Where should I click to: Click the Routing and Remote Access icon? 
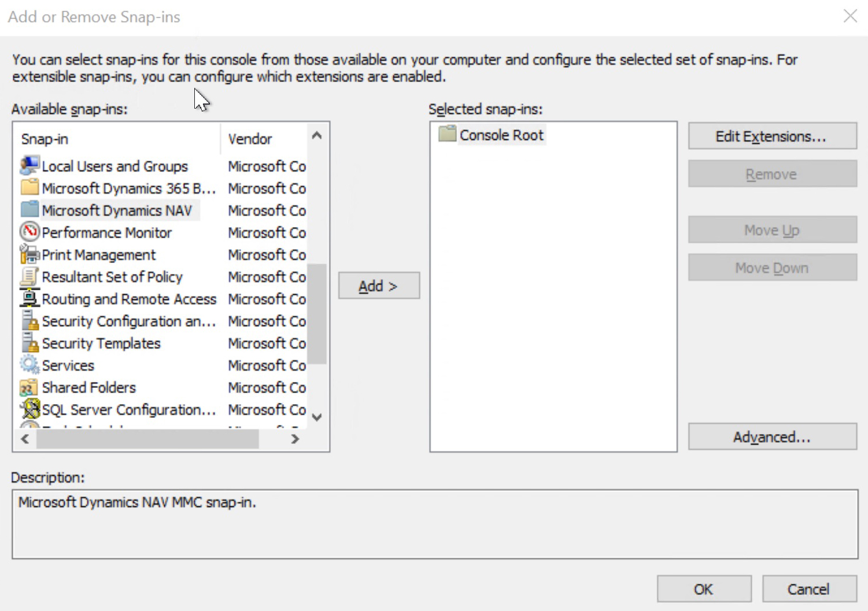[x=29, y=298]
